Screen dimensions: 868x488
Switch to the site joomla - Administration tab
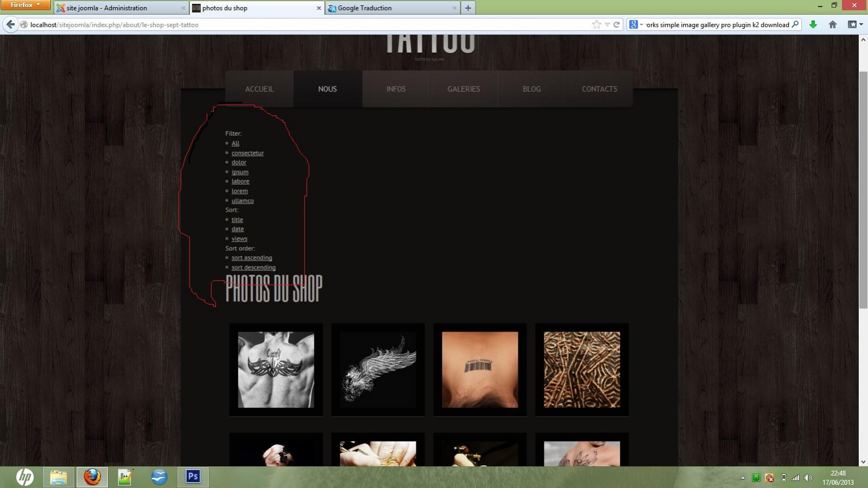tap(121, 8)
